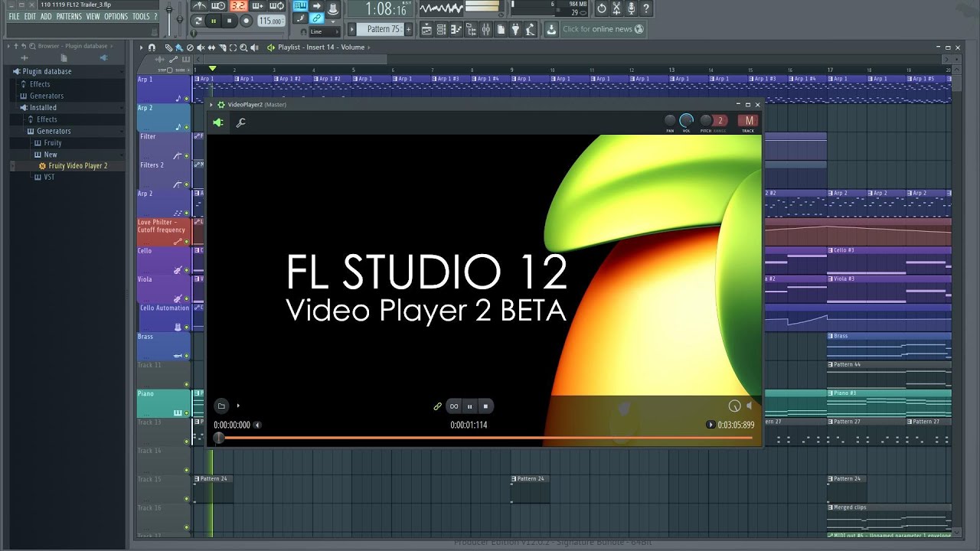
Task: Open the EDIT menu
Action: coord(30,16)
